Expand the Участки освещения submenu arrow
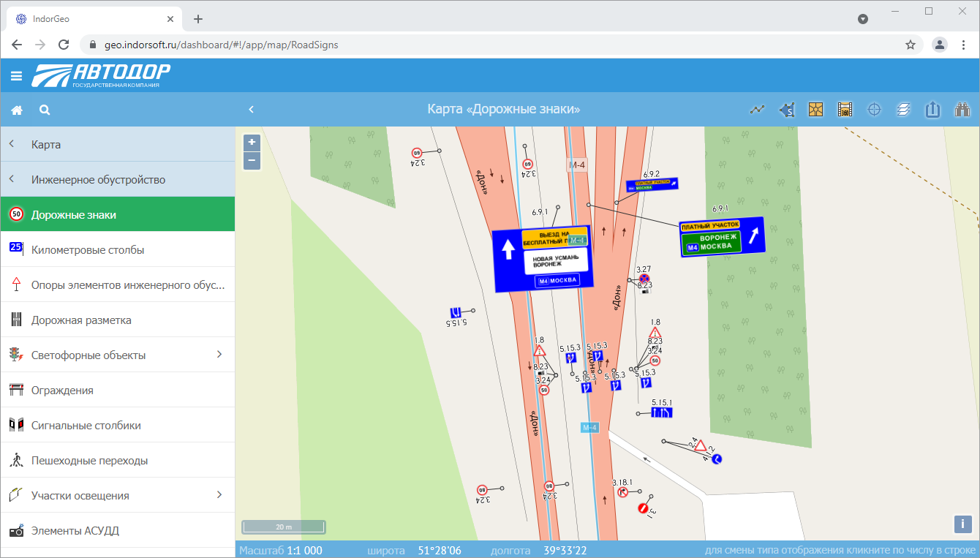This screenshot has width=980, height=558. tap(219, 495)
